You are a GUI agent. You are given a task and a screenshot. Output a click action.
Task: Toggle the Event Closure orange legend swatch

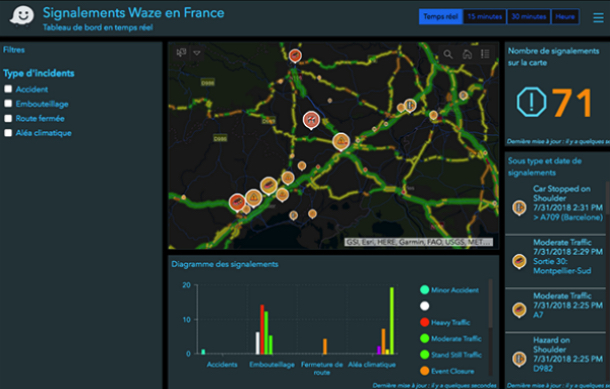tap(424, 371)
